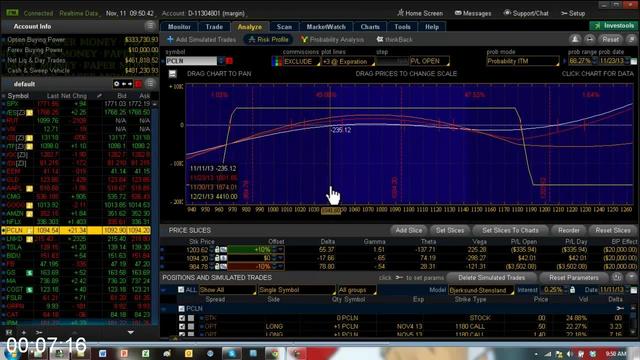Go to the MarketWatch tab

coord(326,27)
